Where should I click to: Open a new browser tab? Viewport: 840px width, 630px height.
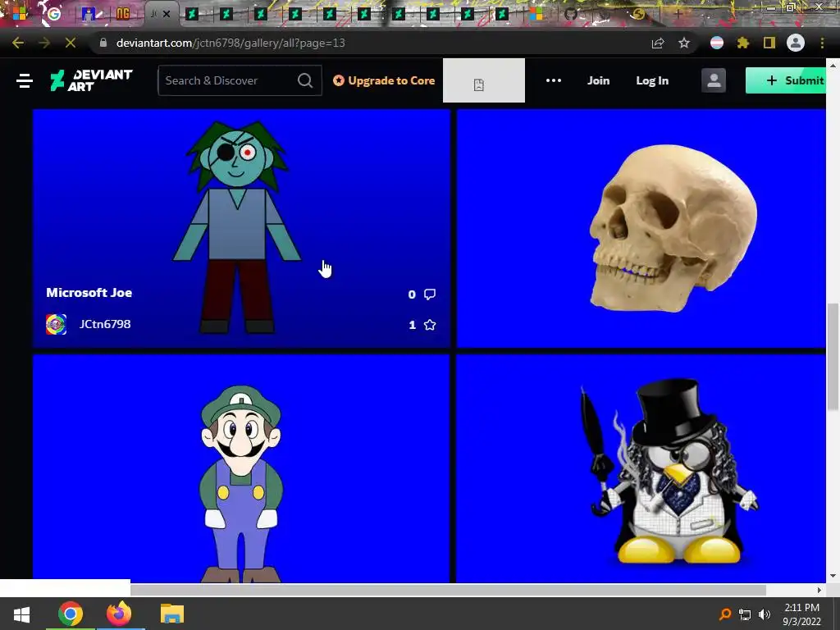point(678,14)
